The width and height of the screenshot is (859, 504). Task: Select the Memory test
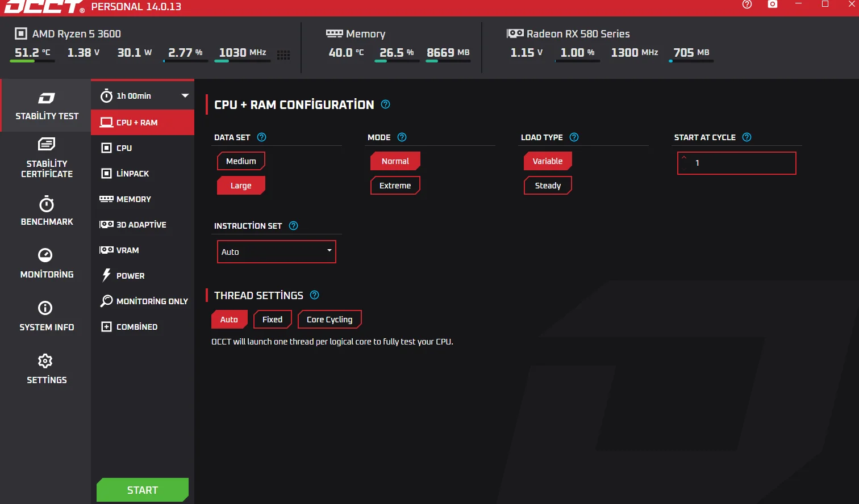(143, 199)
